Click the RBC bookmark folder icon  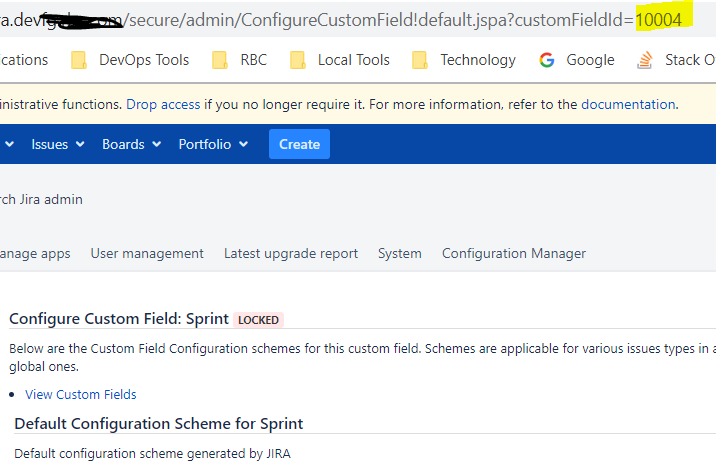(221, 60)
